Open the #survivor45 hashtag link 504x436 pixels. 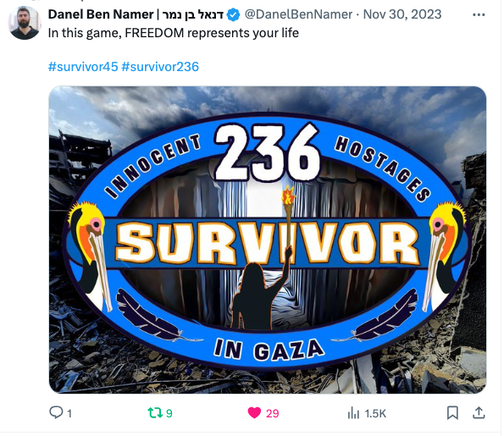pyautogui.click(x=83, y=67)
